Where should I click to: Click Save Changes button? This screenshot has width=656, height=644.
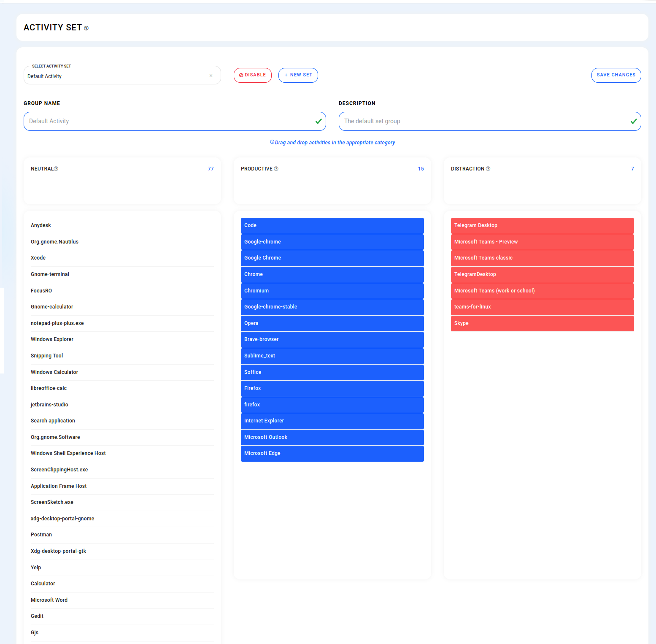(x=616, y=75)
